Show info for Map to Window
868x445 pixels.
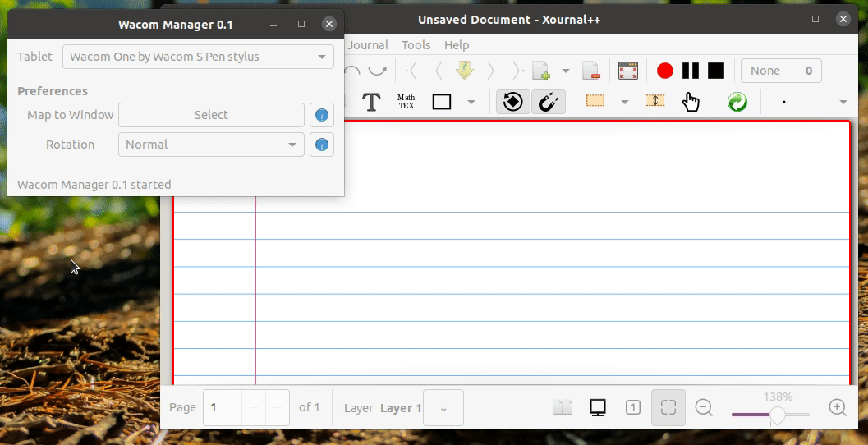[x=322, y=115]
